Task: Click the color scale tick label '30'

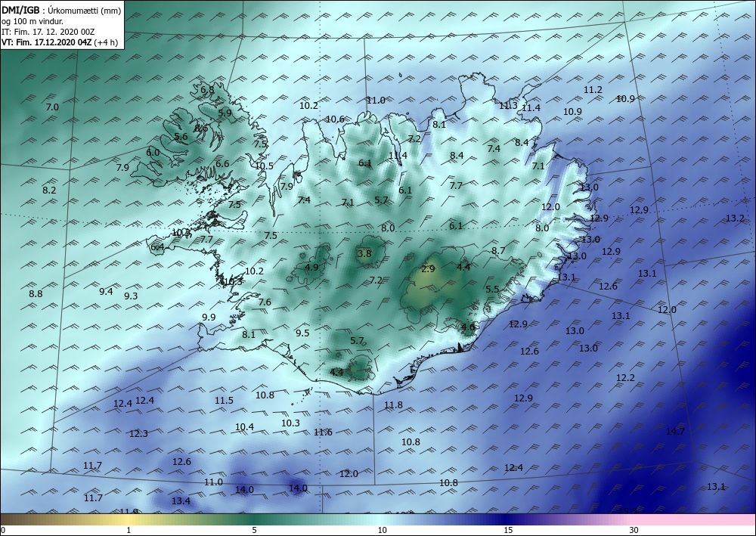Action: [x=634, y=530]
